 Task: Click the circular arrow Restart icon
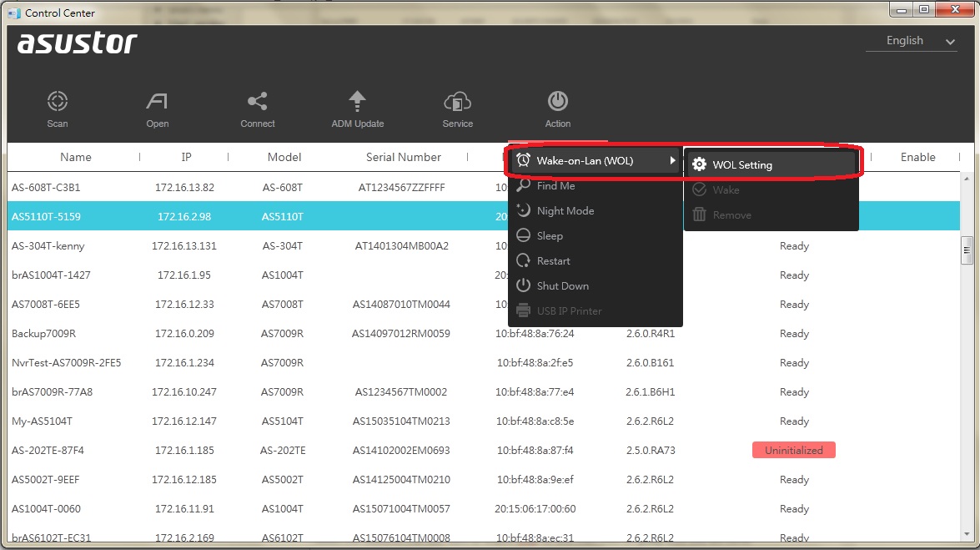coord(523,260)
